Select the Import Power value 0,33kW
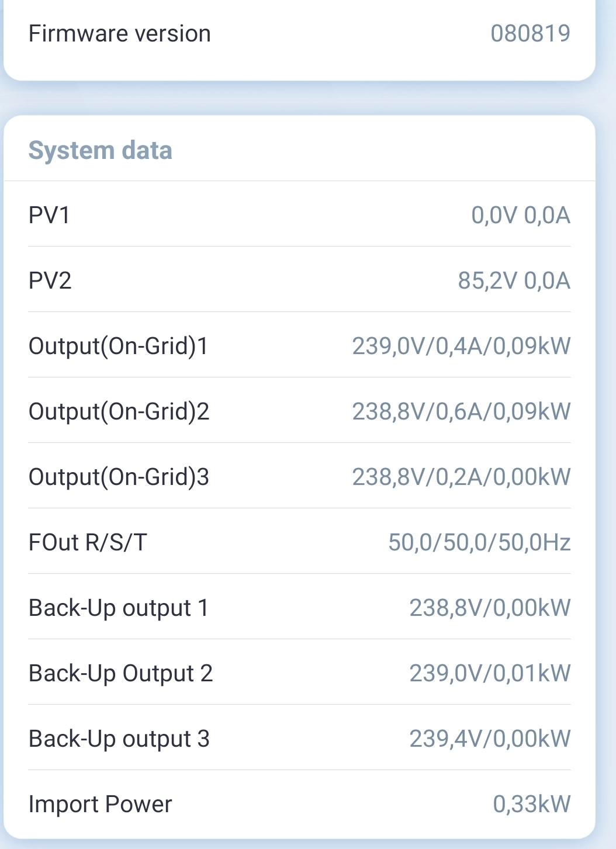Image resolution: width=616 pixels, height=849 pixels. point(531,804)
